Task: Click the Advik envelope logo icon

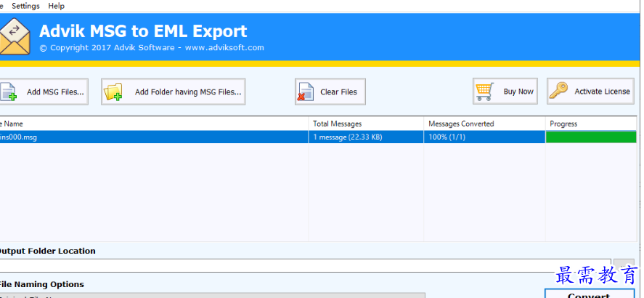Action: tap(15, 36)
